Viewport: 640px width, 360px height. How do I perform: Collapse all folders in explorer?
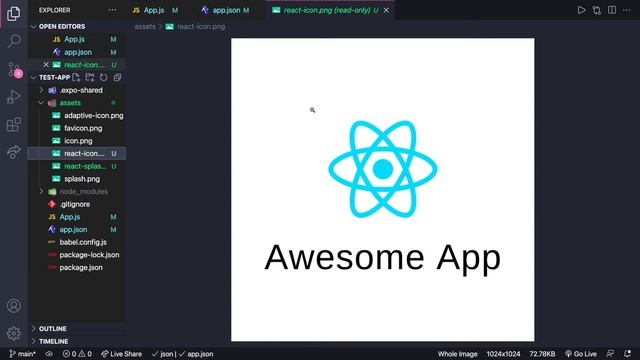118,77
